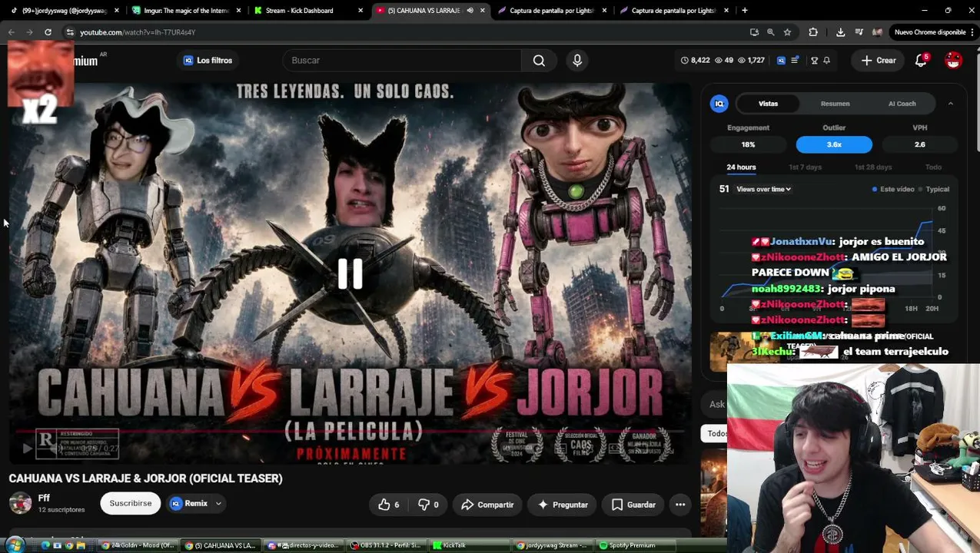Image resolution: width=980 pixels, height=553 pixels.
Task: Select the 1st 7 days range
Action: point(805,167)
